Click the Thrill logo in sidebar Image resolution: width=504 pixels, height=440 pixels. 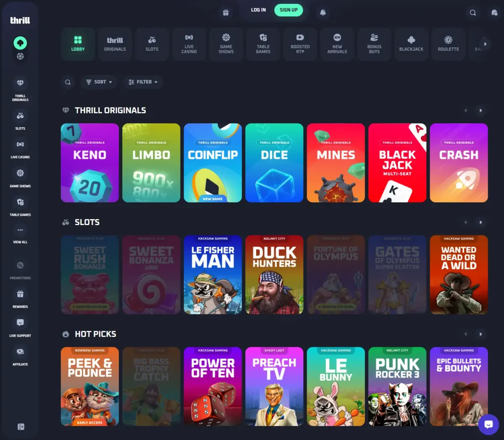point(20,20)
